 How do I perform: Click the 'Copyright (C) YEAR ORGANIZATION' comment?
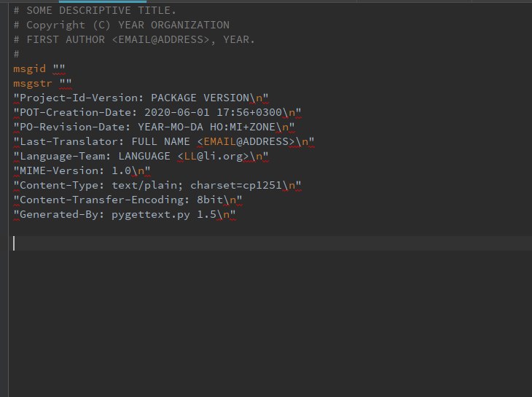[122, 25]
